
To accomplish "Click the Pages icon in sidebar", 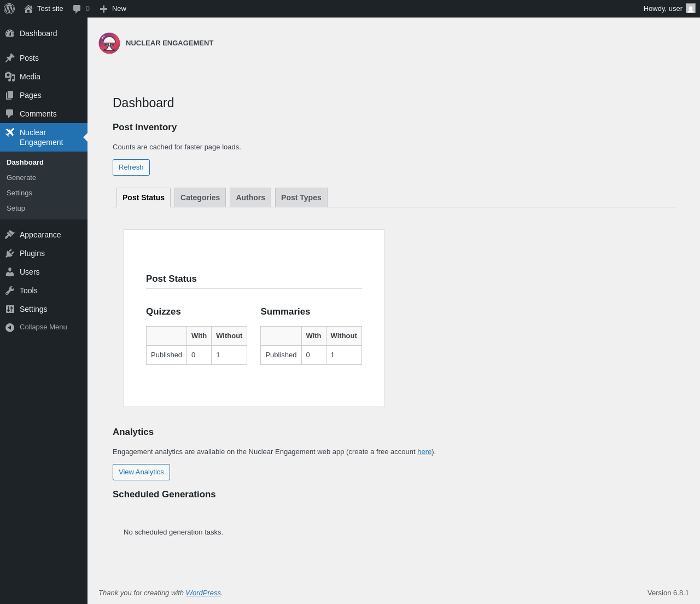I will tap(10, 95).
